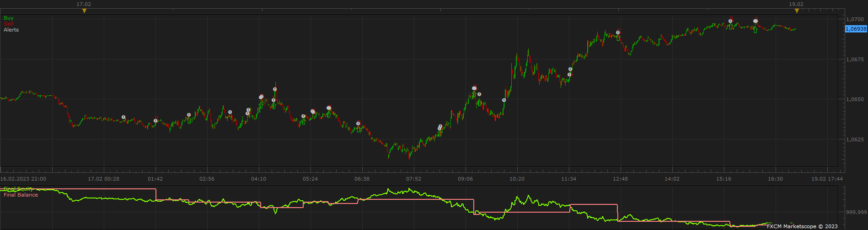Image resolution: width=868 pixels, height=230 pixels.
Task: Click the 07:52 time axis label
Action: pos(413,179)
